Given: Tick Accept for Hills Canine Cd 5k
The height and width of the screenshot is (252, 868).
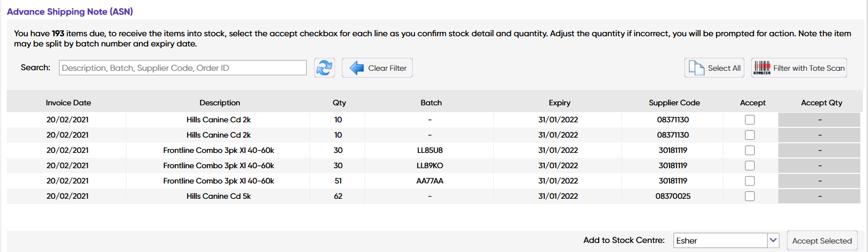Looking at the screenshot, I should click(x=750, y=197).
